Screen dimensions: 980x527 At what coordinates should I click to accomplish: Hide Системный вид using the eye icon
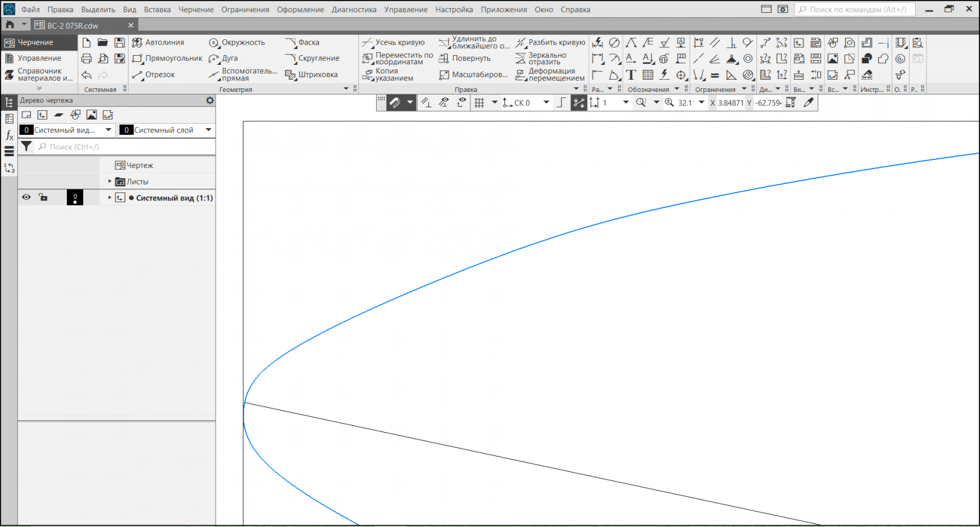click(26, 197)
